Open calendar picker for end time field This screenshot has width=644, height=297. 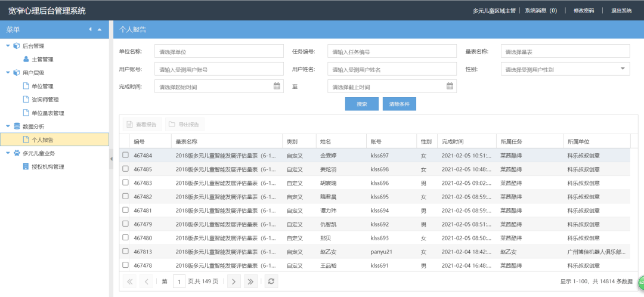click(x=450, y=86)
